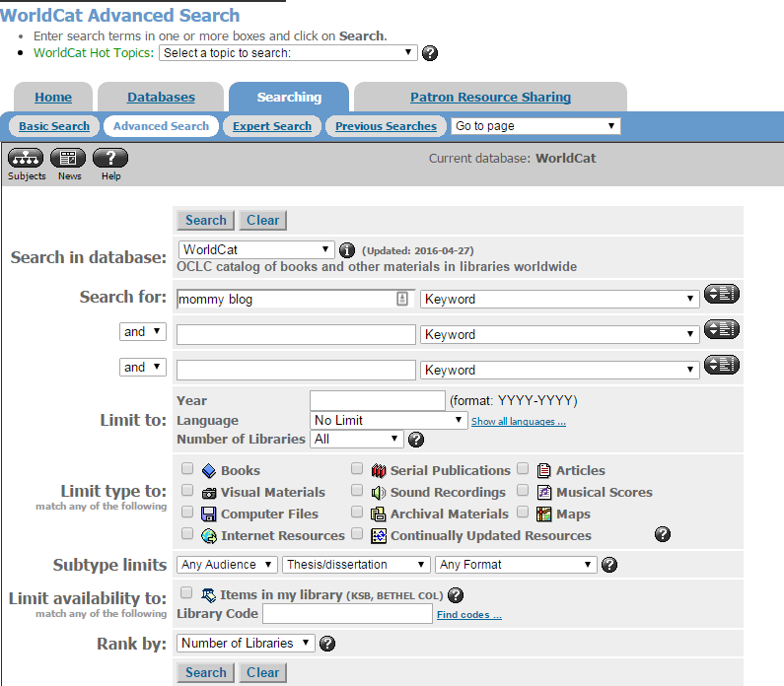The image size is (784, 686).
Task: Switch to Basic Search
Action: [54, 126]
